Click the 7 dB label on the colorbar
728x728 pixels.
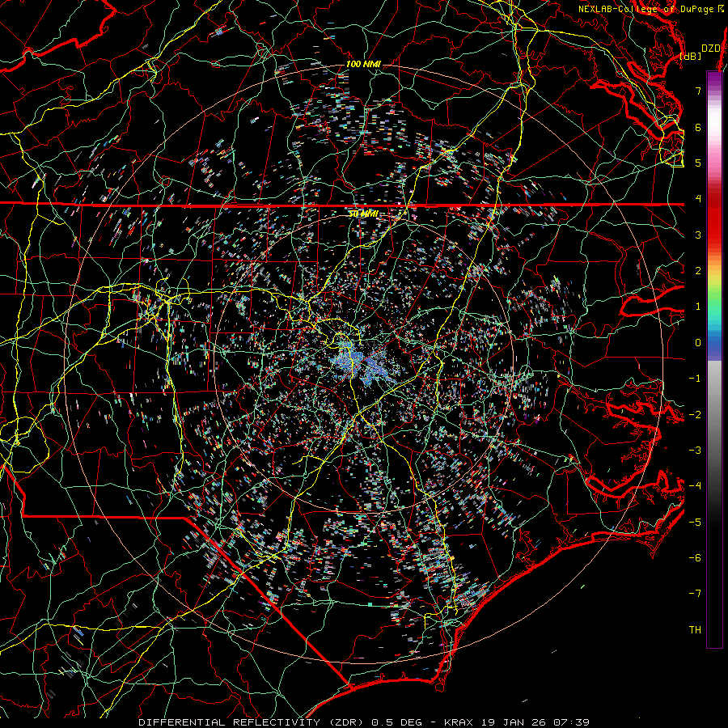[698, 91]
